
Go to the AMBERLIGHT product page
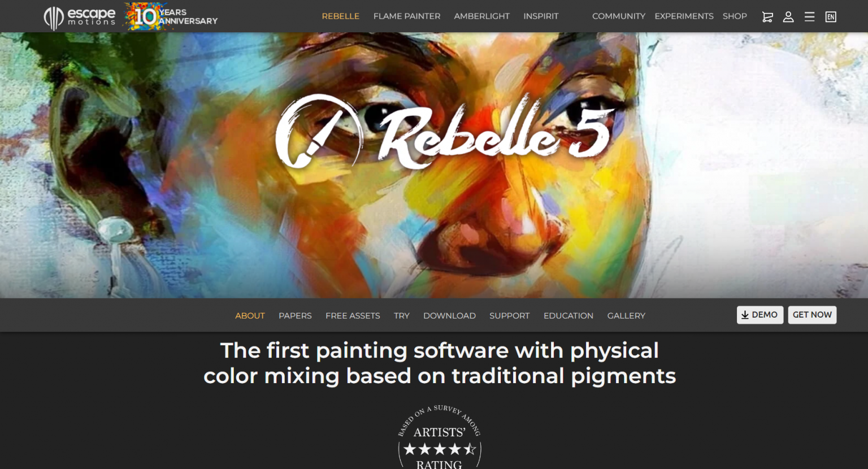[481, 16]
